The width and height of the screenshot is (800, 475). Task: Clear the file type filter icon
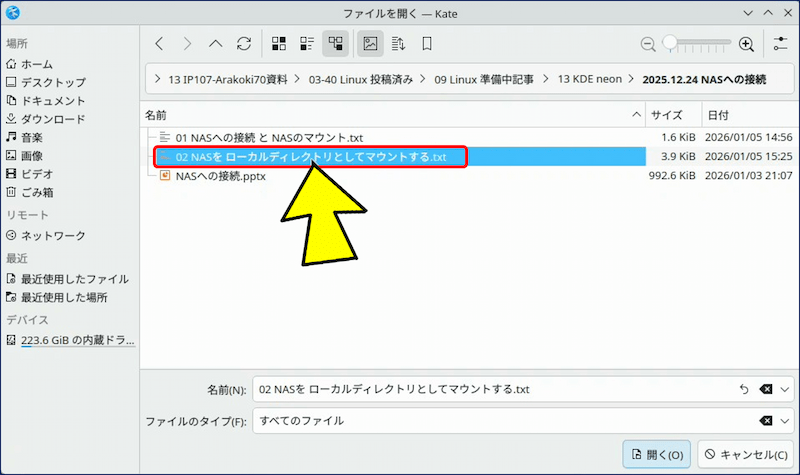[x=766, y=421]
